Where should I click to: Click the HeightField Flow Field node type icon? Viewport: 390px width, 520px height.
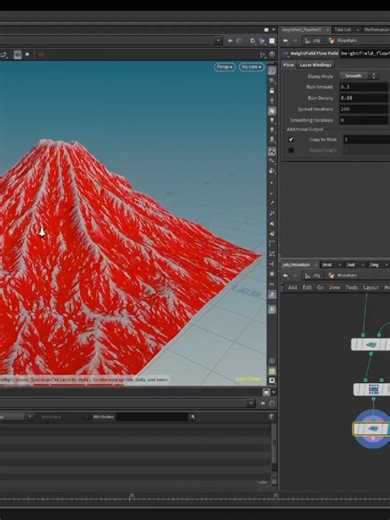pyautogui.click(x=285, y=53)
